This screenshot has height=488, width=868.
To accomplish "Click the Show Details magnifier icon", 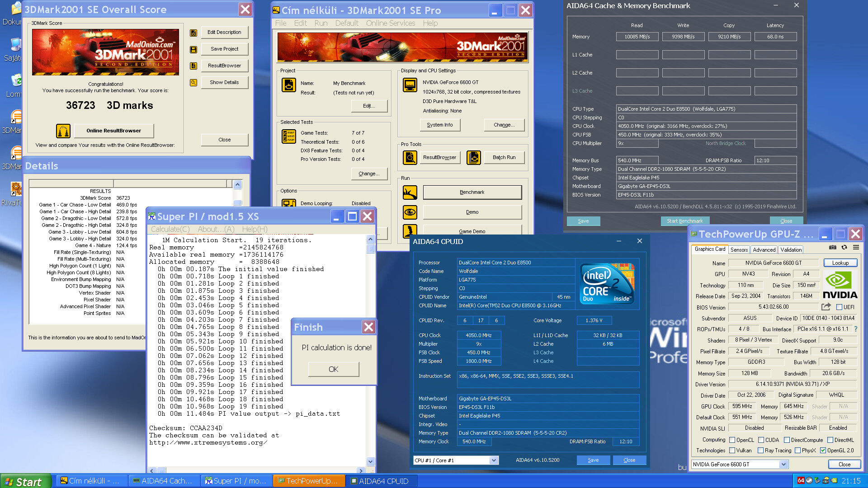I will [193, 83].
